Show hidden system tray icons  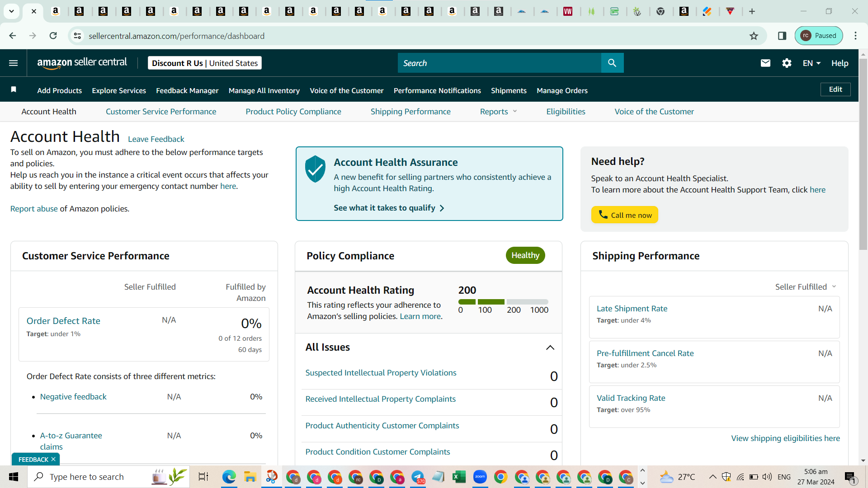[712, 477]
